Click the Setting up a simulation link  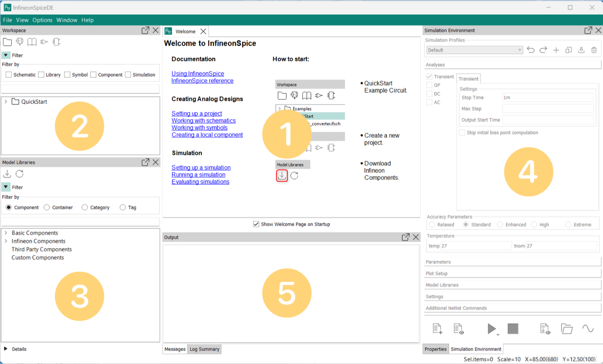pyautogui.click(x=201, y=168)
